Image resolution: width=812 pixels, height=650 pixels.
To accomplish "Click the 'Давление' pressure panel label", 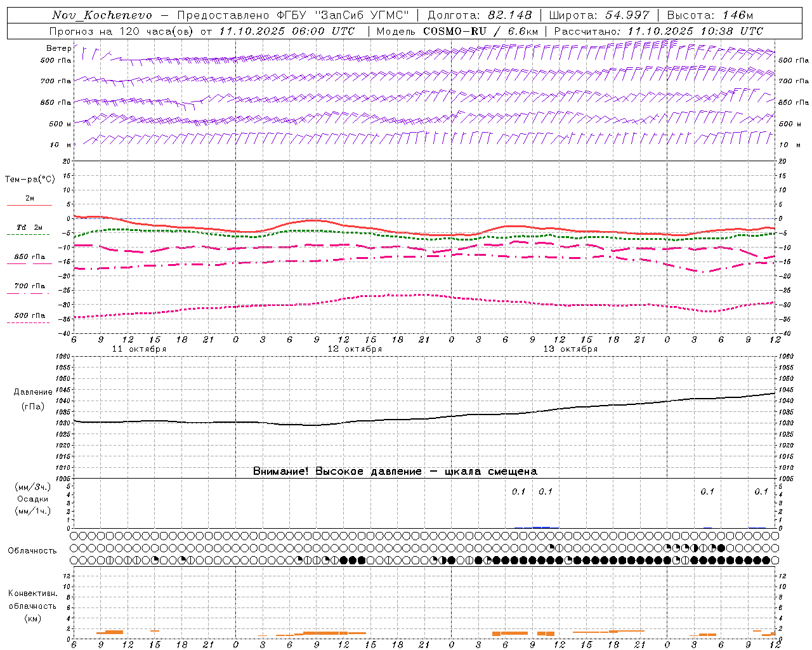I will click(33, 392).
